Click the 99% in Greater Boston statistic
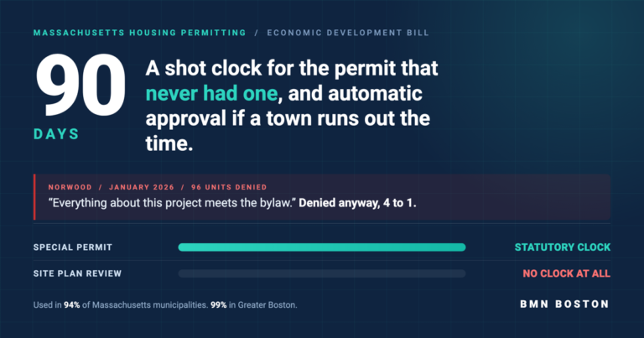The image size is (644, 338). point(254,305)
